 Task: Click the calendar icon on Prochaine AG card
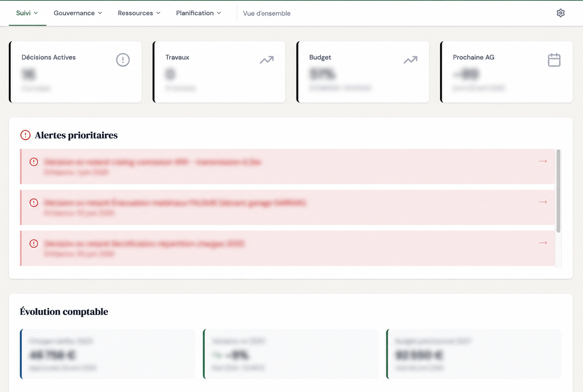pos(554,60)
